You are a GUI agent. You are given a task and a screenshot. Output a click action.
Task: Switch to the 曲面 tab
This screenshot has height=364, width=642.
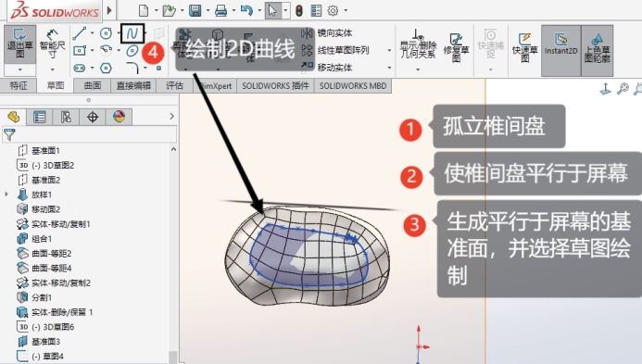(93, 85)
